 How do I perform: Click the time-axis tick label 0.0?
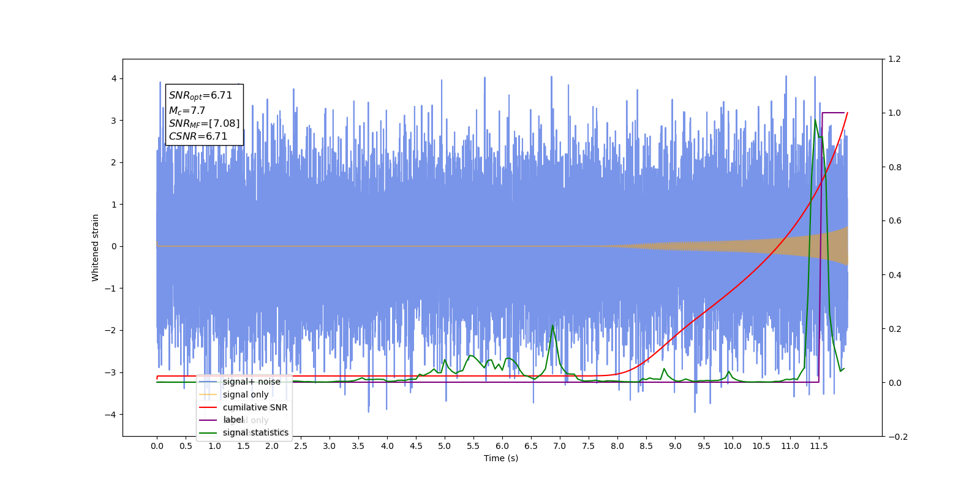[x=157, y=446]
